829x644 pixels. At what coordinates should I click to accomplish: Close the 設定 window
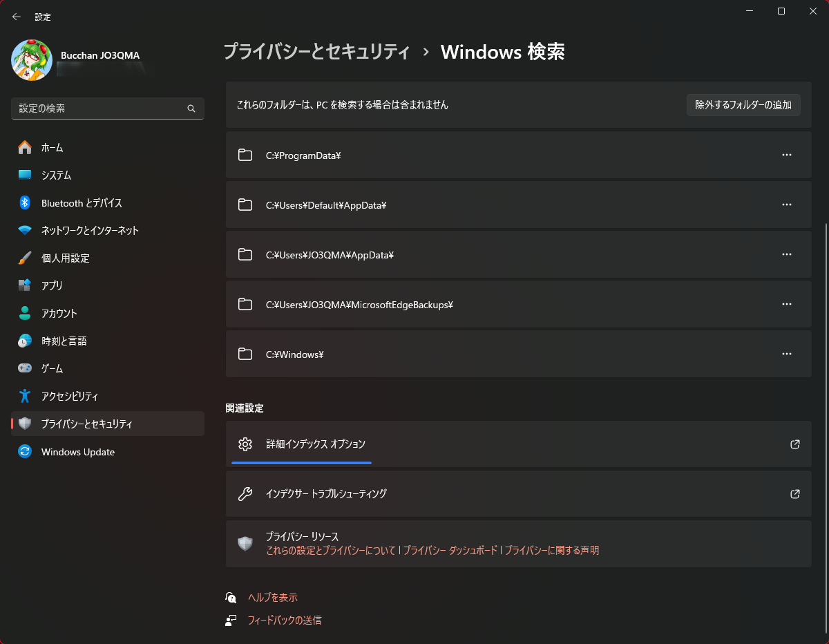[812, 11]
